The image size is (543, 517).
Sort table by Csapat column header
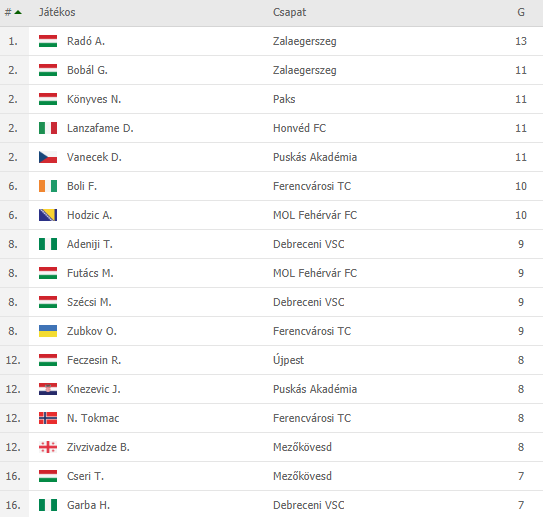click(289, 12)
